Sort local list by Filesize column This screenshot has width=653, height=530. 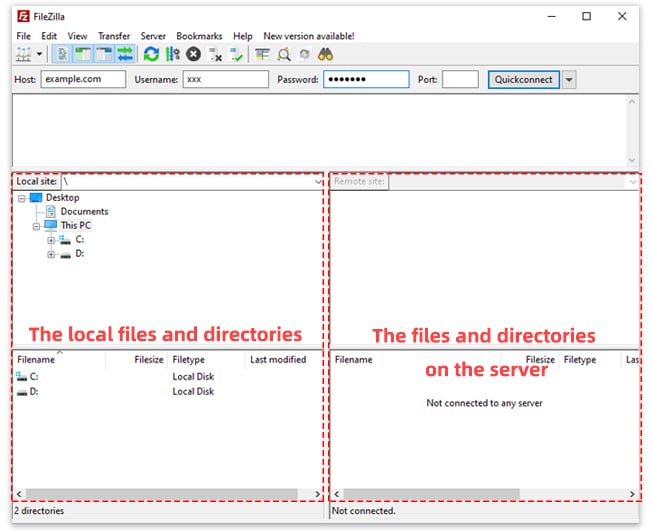(x=137, y=360)
